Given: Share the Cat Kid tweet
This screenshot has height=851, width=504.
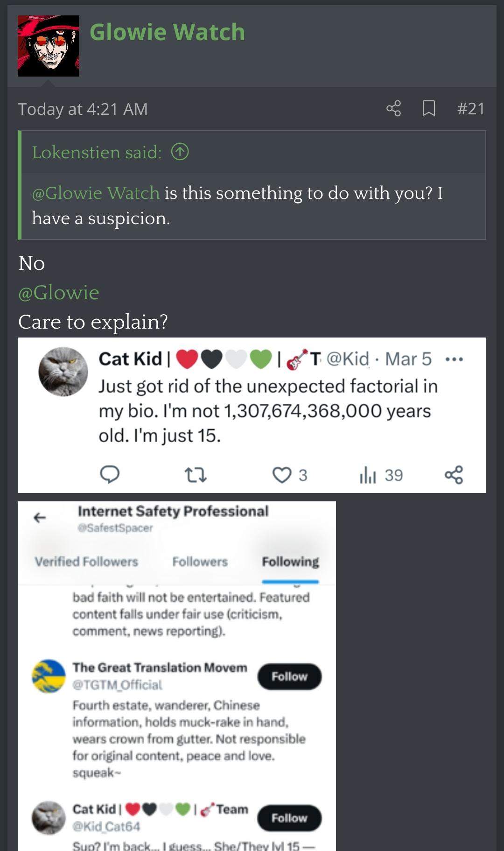Looking at the screenshot, I should pos(454,475).
